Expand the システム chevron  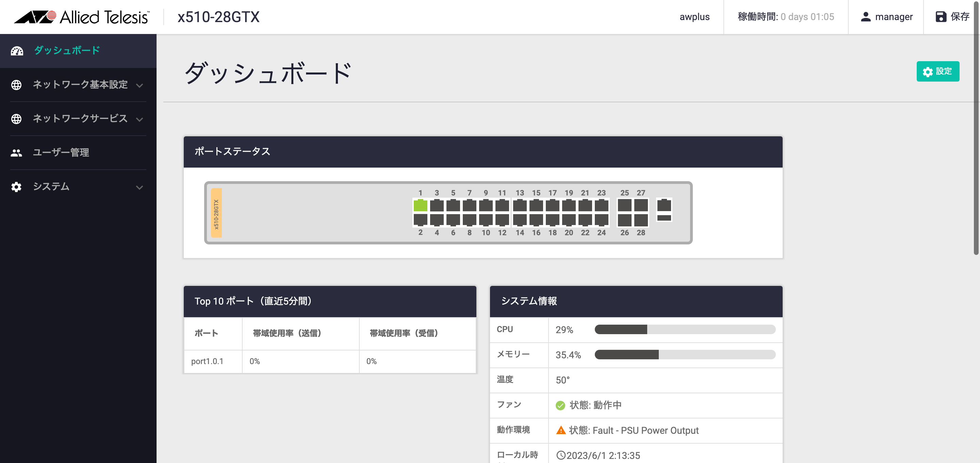pos(140,187)
